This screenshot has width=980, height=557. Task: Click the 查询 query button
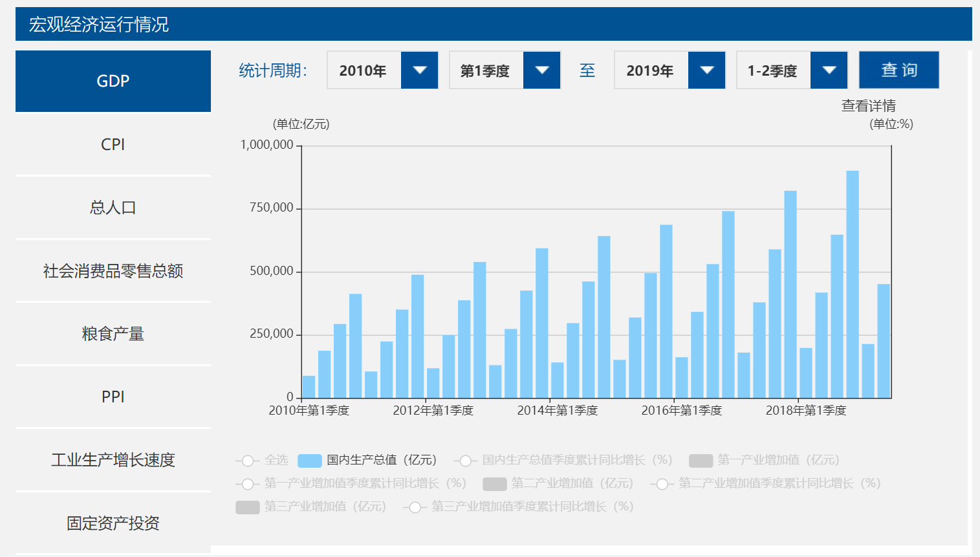899,70
